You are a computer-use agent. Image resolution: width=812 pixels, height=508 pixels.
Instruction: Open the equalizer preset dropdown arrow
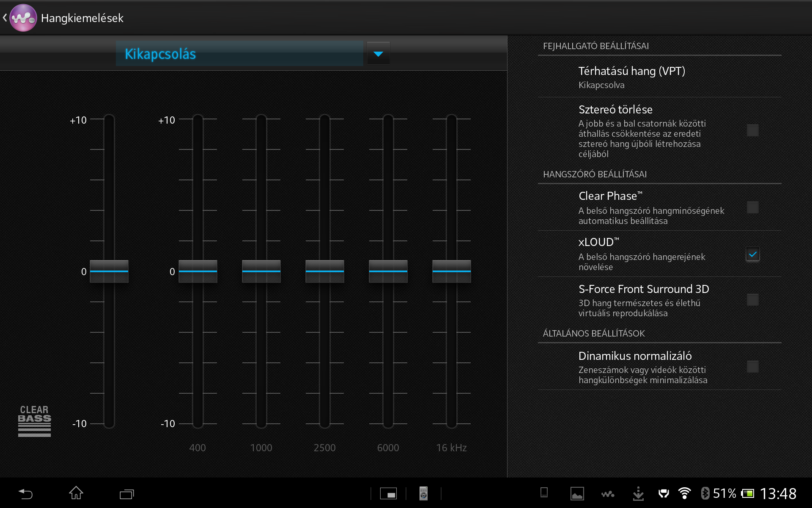[378, 54]
